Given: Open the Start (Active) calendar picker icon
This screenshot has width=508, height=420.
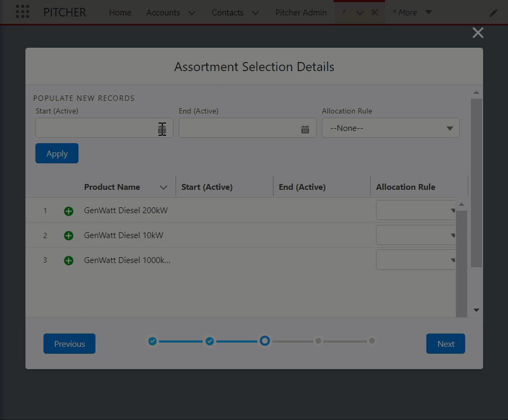Looking at the screenshot, I should (162, 129).
